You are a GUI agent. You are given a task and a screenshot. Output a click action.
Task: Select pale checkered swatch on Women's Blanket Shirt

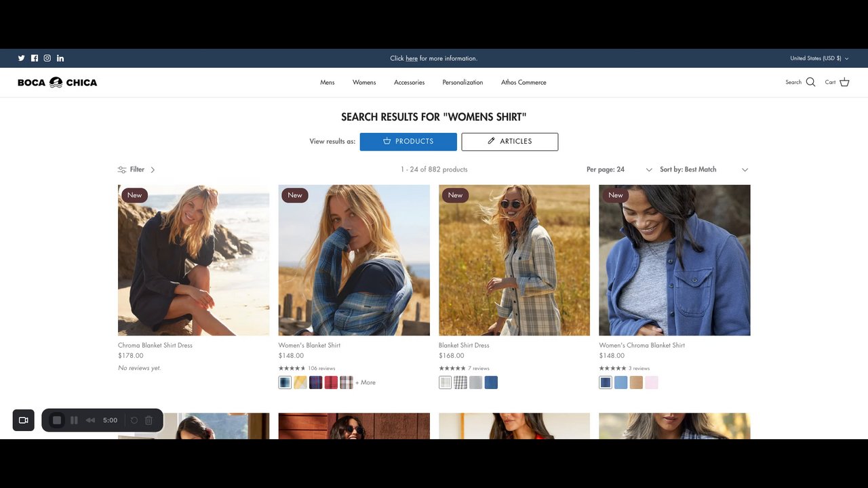point(347,382)
